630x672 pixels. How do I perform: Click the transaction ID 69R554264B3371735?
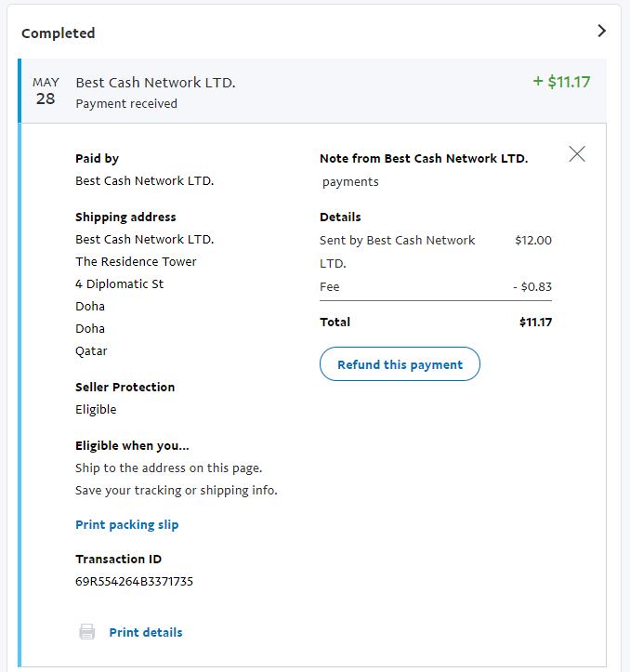pos(134,582)
